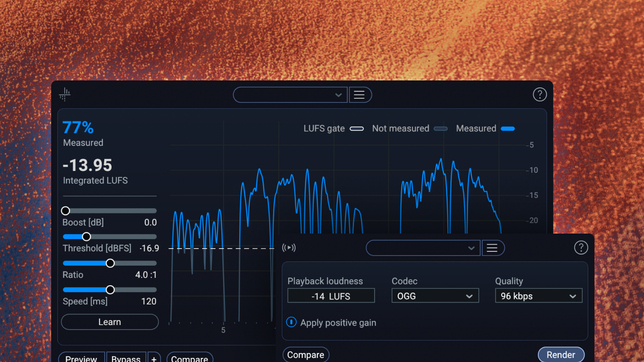Click Compare in the streaming panel
Image resolution: width=644 pixels, height=362 pixels.
(x=306, y=355)
